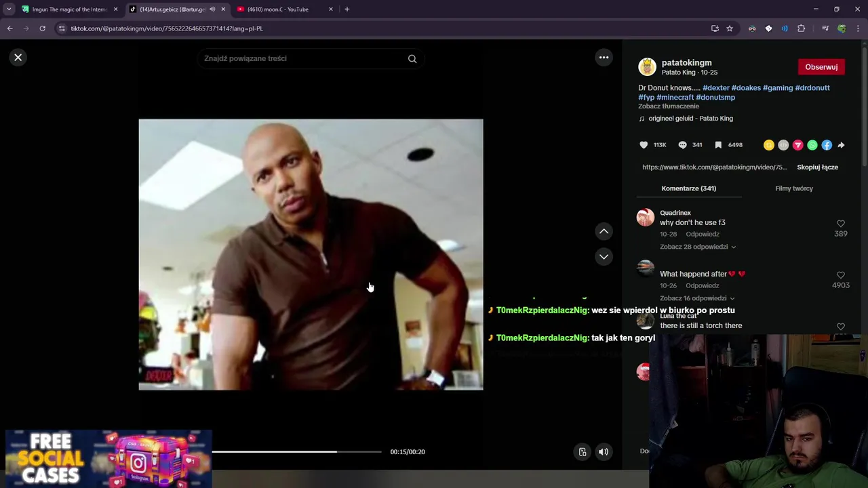Seek the video progress bar
Image resolution: width=868 pixels, height=488 pixels.
(297, 452)
